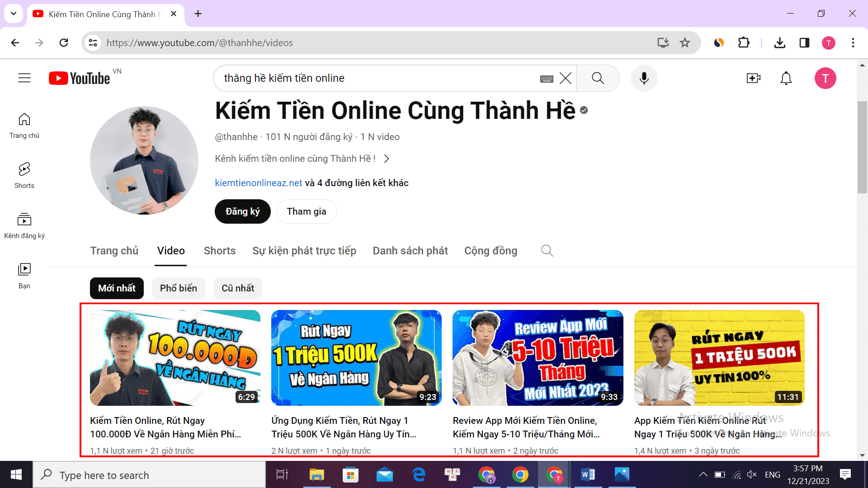Image resolution: width=868 pixels, height=488 pixels.
Task: Click the 6:29 video thumbnail
Action: (175, 358)
